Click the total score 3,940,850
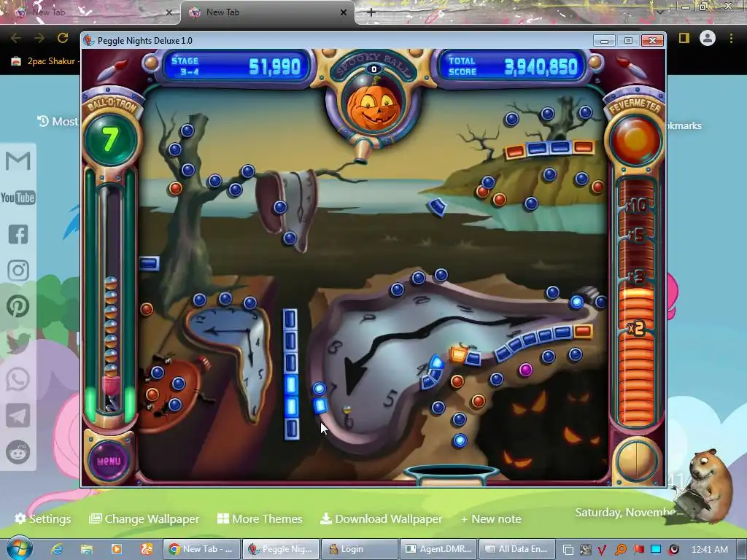747x560 pixels. 541,66
